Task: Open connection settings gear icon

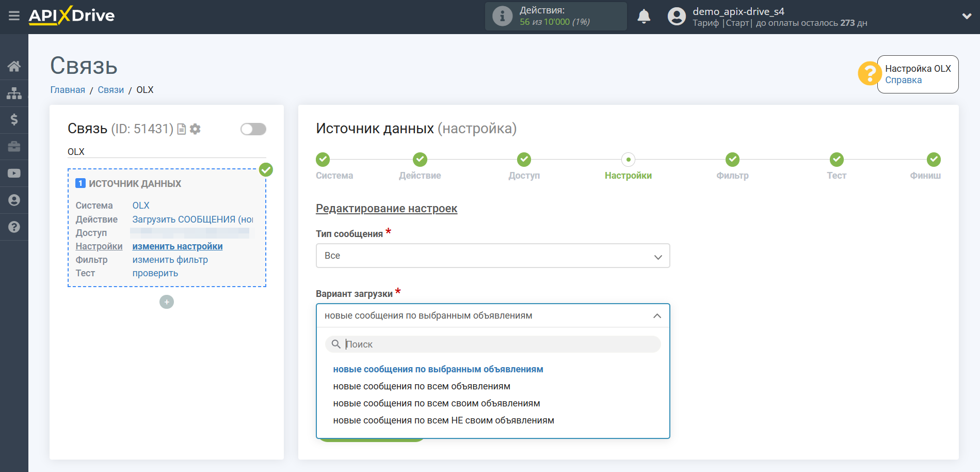Action: coord(195,129)
